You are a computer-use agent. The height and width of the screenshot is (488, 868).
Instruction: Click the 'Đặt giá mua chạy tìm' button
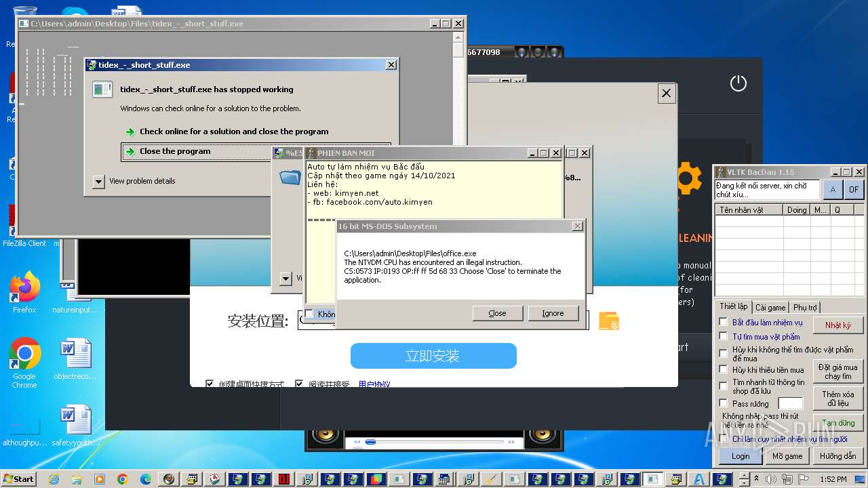pyautogui.click(x=837, y=371)
